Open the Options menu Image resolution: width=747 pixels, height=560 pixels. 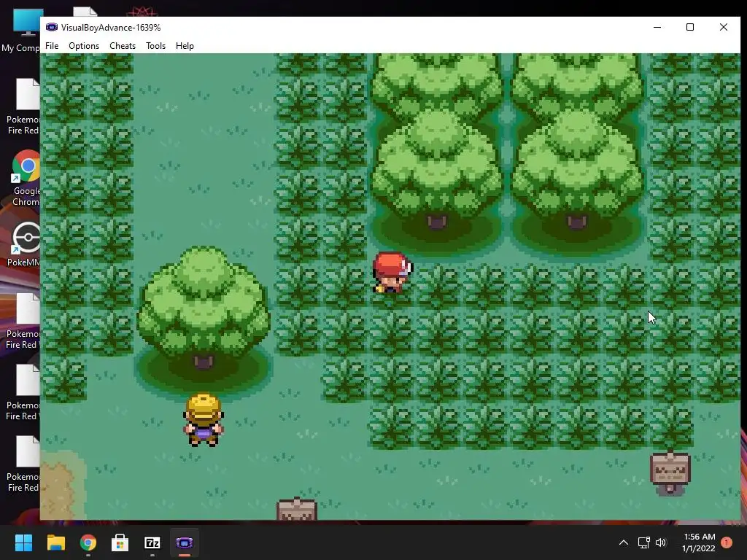[84, 46]
